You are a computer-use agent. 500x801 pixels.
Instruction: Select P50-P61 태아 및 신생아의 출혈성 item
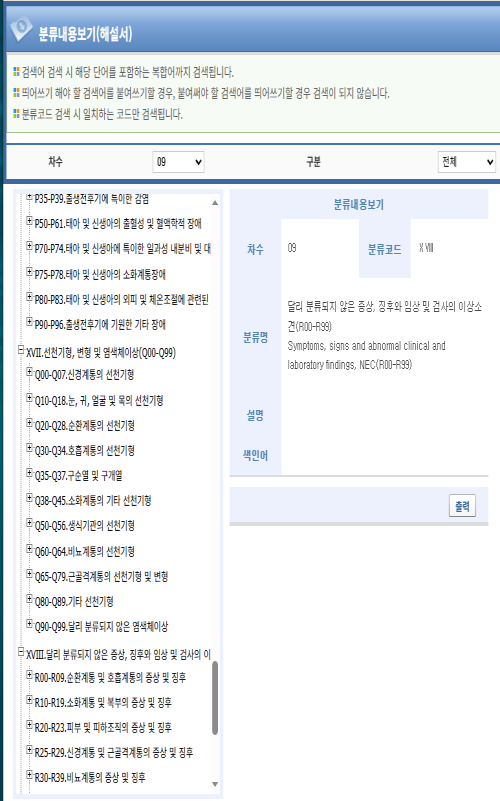(118, 224)
